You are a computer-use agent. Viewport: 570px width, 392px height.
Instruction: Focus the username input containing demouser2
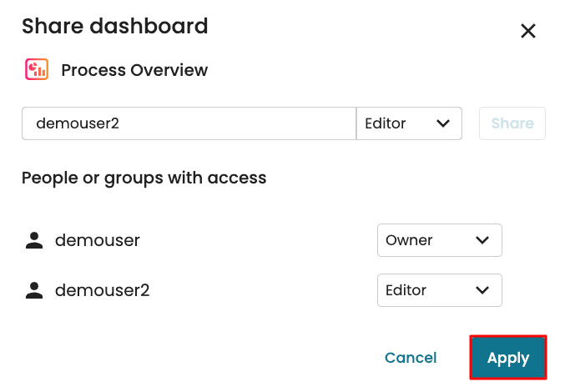coord(189,123)
